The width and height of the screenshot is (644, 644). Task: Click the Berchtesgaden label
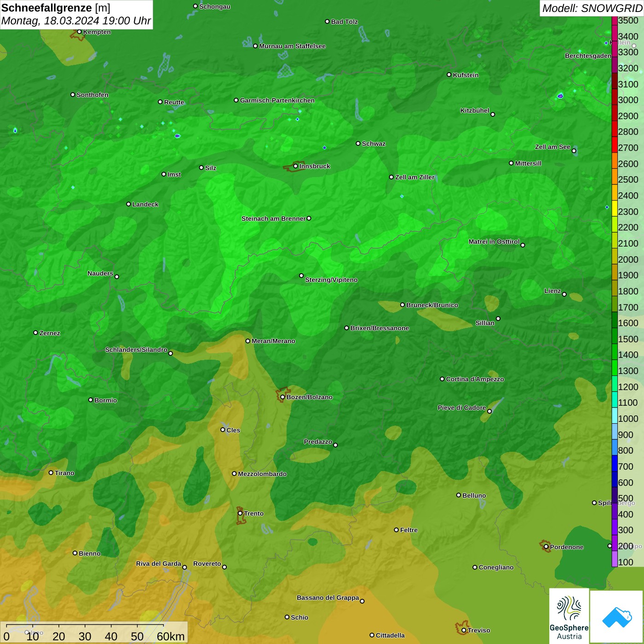(x=588, y=56)
